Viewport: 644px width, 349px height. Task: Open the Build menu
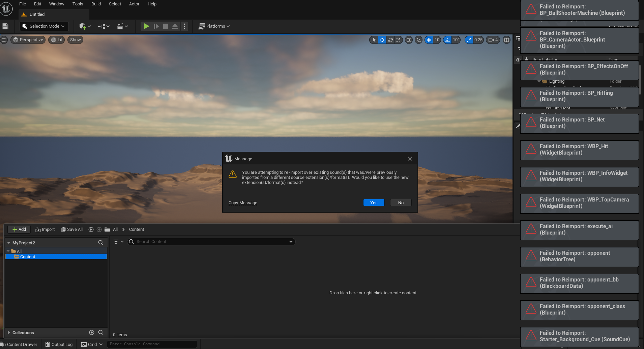tap(96, 4)
